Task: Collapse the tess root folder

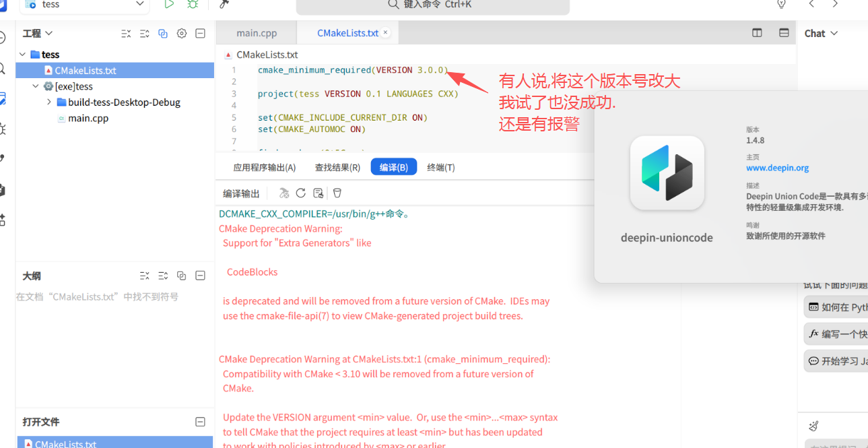Action: click(x=23, y=55)
